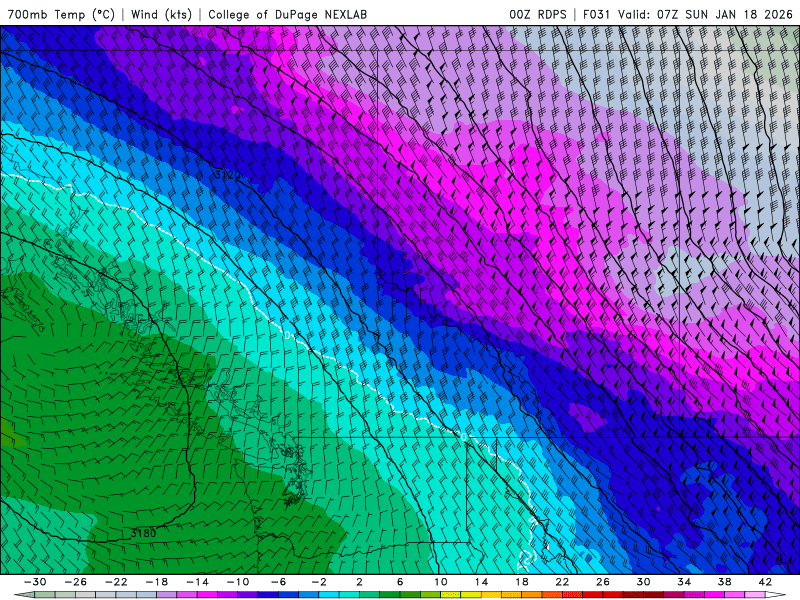
Task: Click the -22 colorbar label
Action: [x=116, y=582]
